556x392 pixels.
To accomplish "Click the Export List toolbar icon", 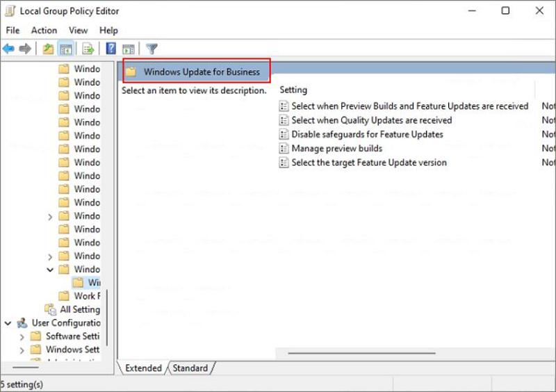I will coord(88,49).
